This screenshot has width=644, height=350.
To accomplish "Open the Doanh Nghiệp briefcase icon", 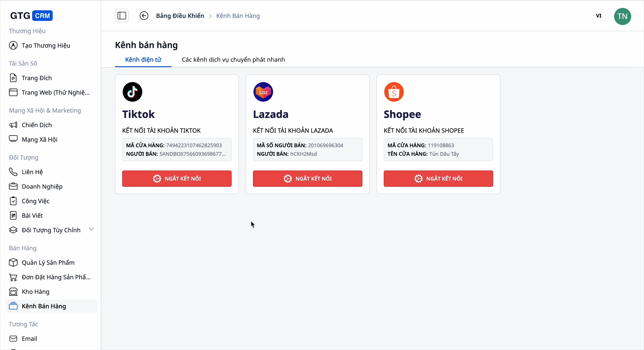I will click(x=14, y=186).
